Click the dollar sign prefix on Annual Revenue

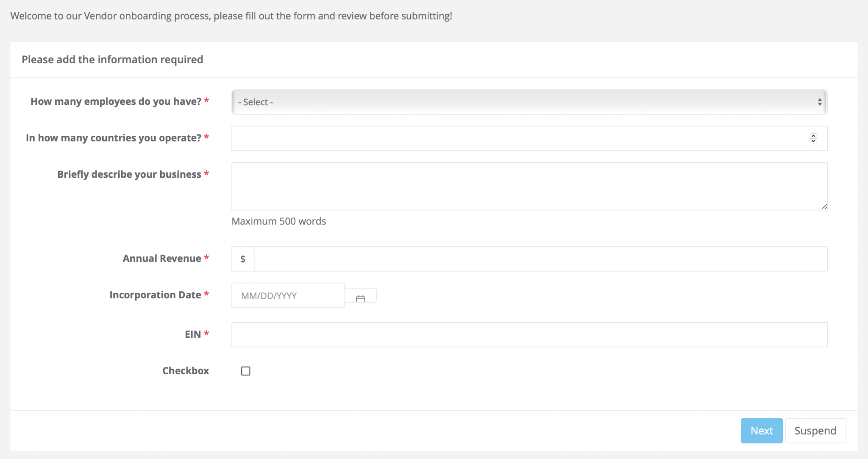pos(243,258)
